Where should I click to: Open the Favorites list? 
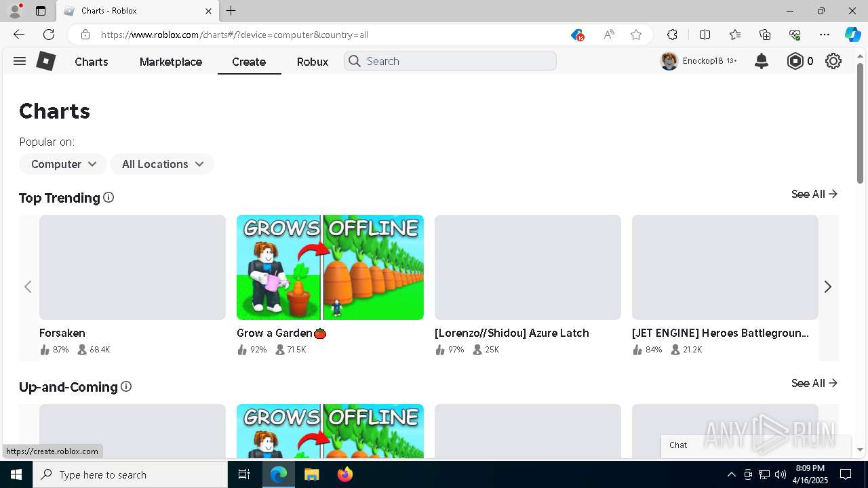[x=735, y=35]
